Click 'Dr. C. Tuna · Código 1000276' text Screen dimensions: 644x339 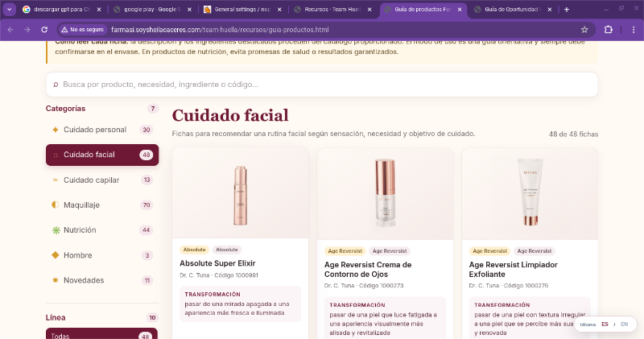(509, 286)
